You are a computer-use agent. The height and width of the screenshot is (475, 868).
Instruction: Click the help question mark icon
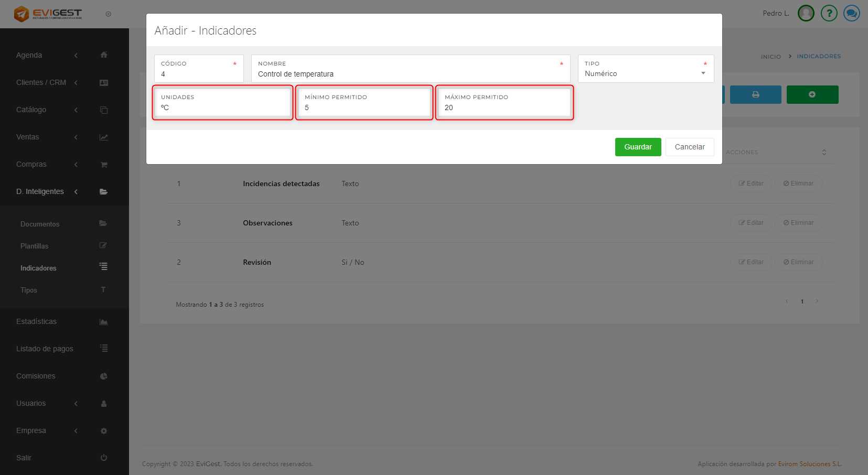(x=829, y=13)
